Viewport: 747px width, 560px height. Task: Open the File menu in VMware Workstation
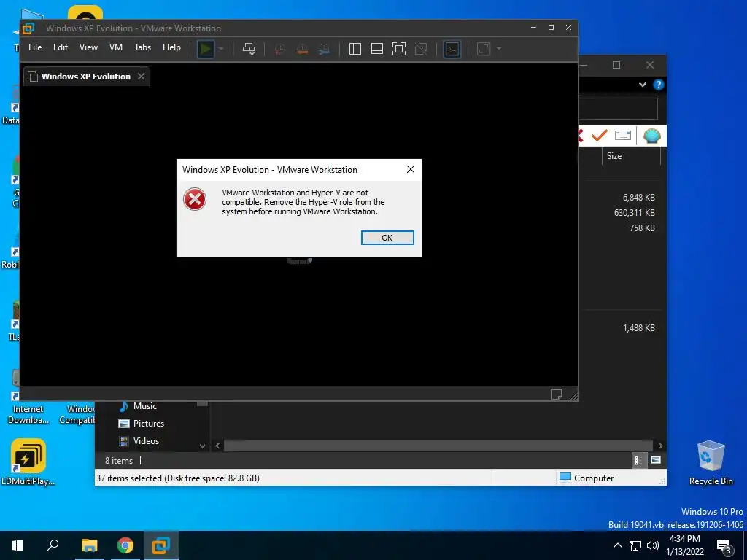[35, 47]
